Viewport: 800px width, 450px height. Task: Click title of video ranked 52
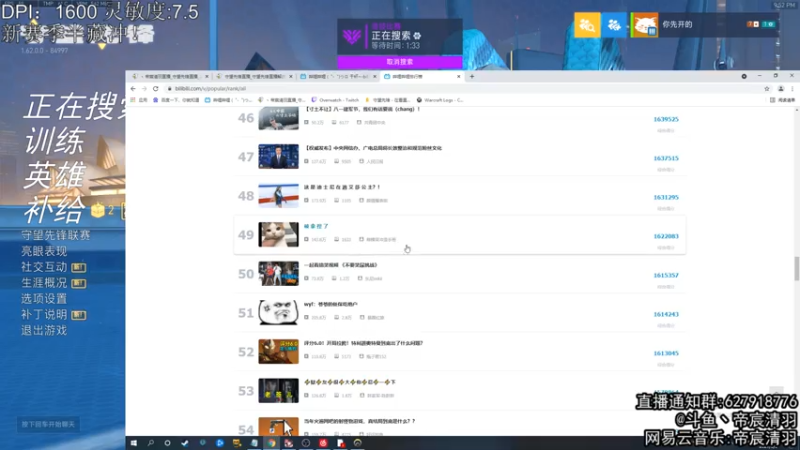[363, 343]
